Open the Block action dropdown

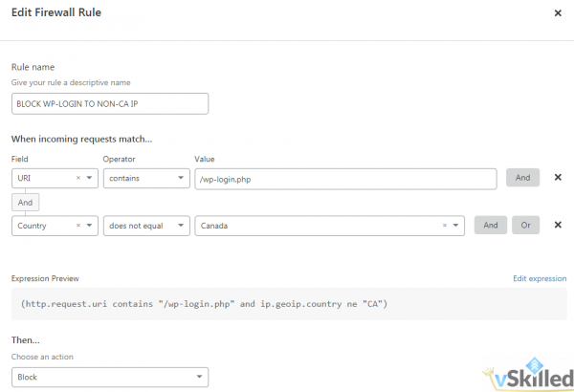[x=110, y=377]
